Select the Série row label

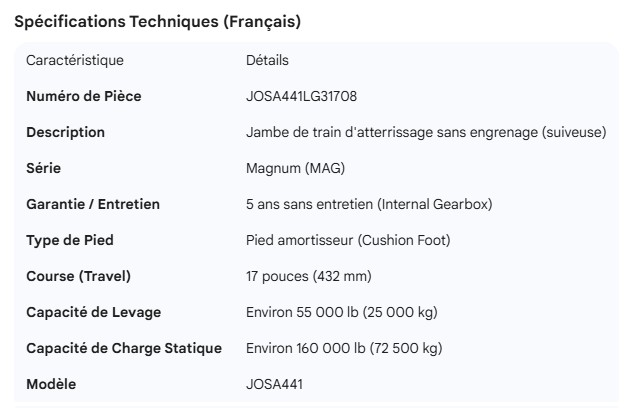[x=43, y=168]
